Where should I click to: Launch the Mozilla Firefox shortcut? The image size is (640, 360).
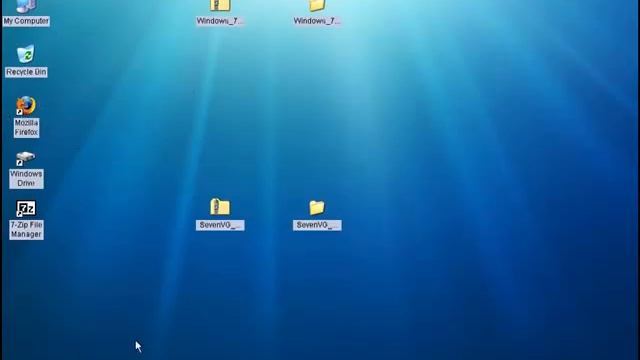[x=26, y=116]
